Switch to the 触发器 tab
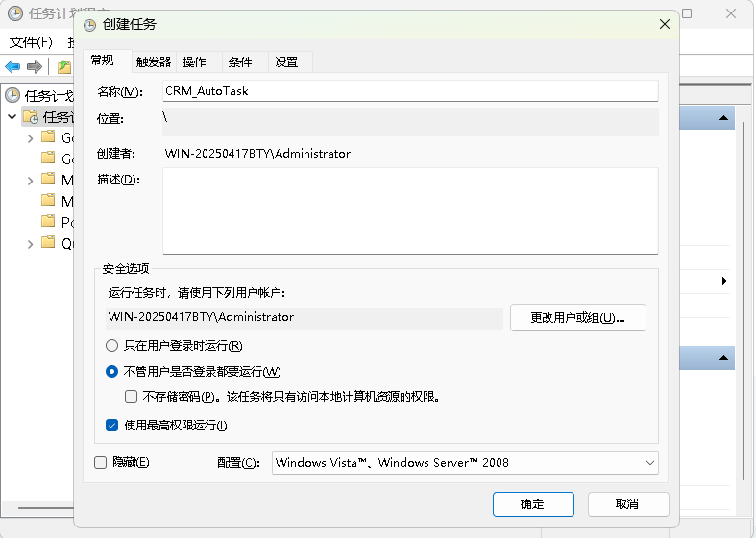The image size is (756, 538). coord(154,61)
